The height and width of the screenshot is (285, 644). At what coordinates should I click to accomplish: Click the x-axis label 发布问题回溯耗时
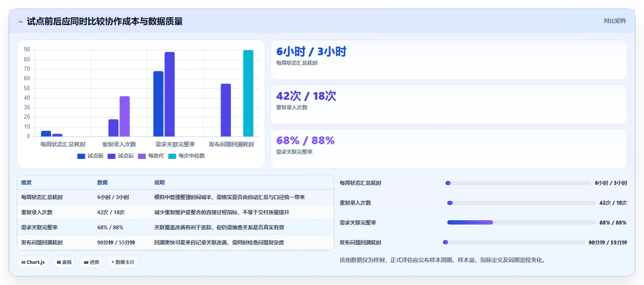tap(231, 144)
